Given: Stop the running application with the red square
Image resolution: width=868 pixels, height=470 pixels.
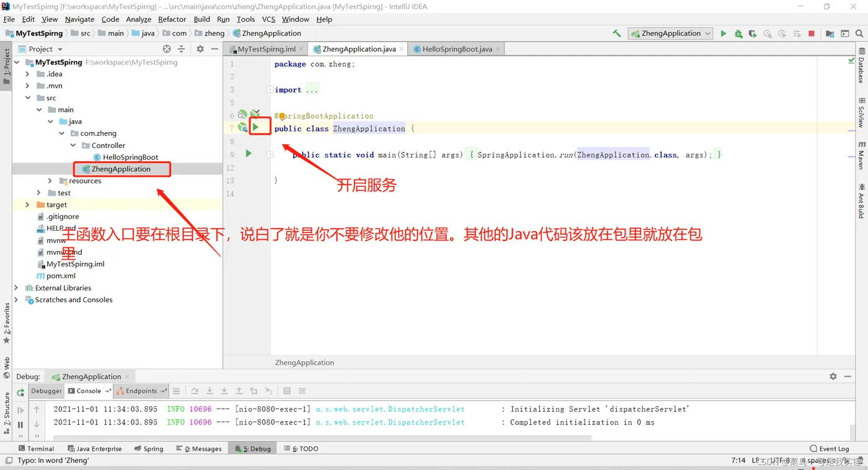Looking at the screenshot, I should click(812, 33).
